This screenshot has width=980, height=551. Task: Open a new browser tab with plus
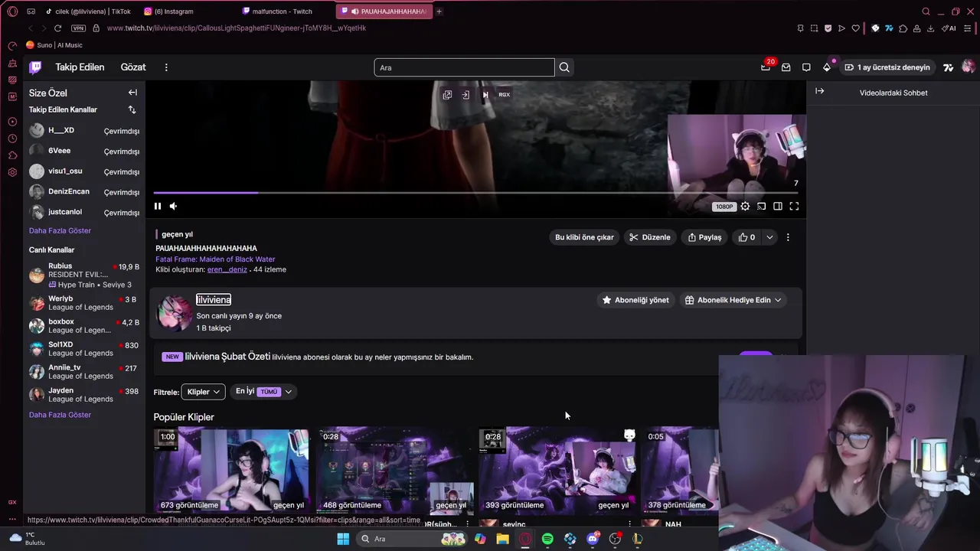439,11
